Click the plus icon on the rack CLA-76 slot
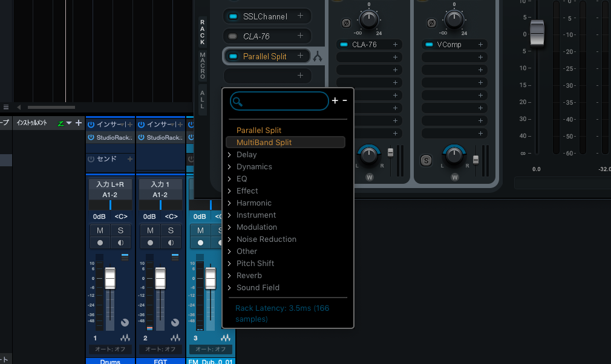 pyautogui.click(x=300, y=36)
